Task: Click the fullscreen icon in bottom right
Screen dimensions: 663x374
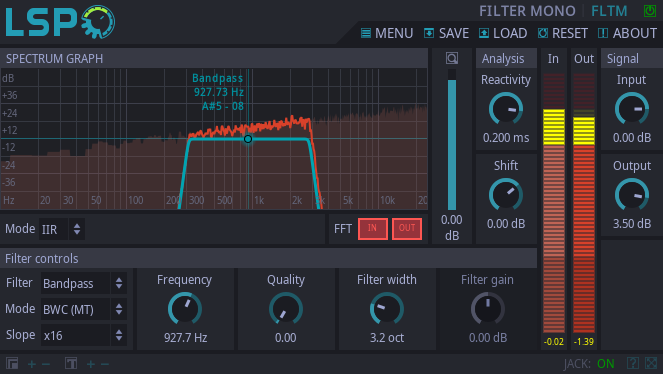Action: 651,363
